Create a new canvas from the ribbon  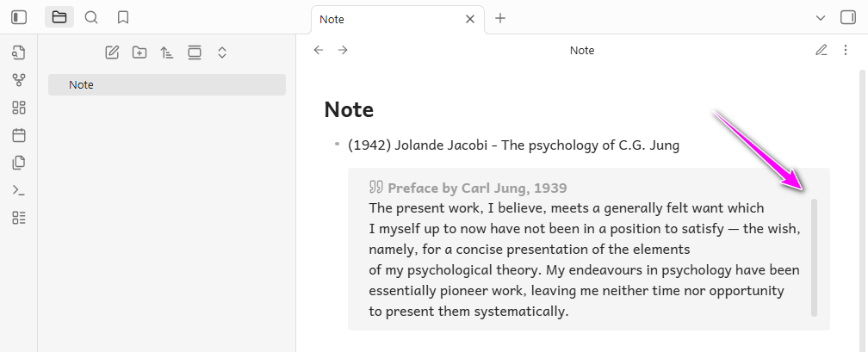point(19,108)
